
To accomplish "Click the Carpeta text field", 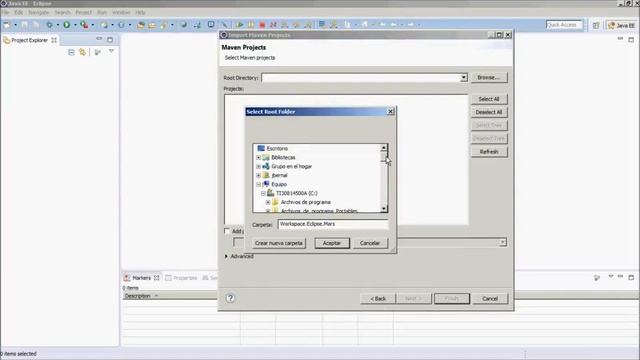I will click(x=333, y=224).
